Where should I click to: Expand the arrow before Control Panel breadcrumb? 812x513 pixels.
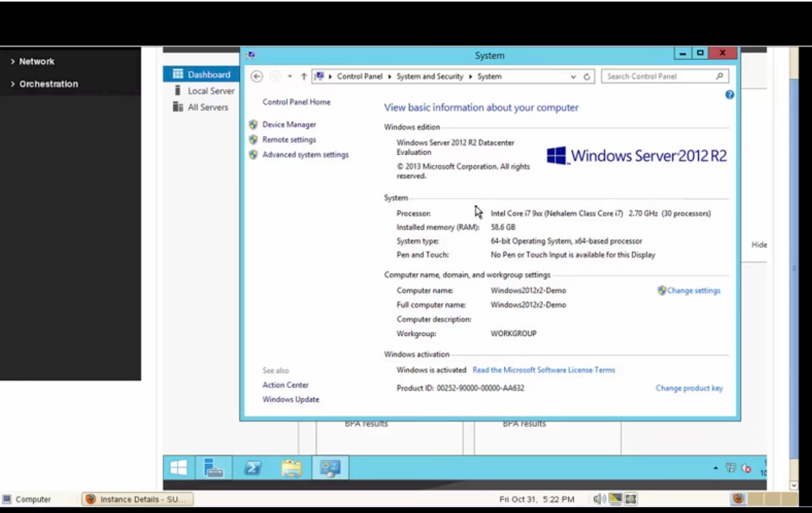pyautogui.click(x=330, y=77)
